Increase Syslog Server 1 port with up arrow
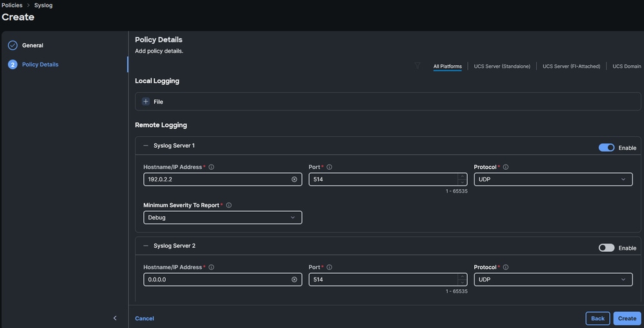Image resolution: width=644 pixels, height=328 pixels. tap(462, 176)
